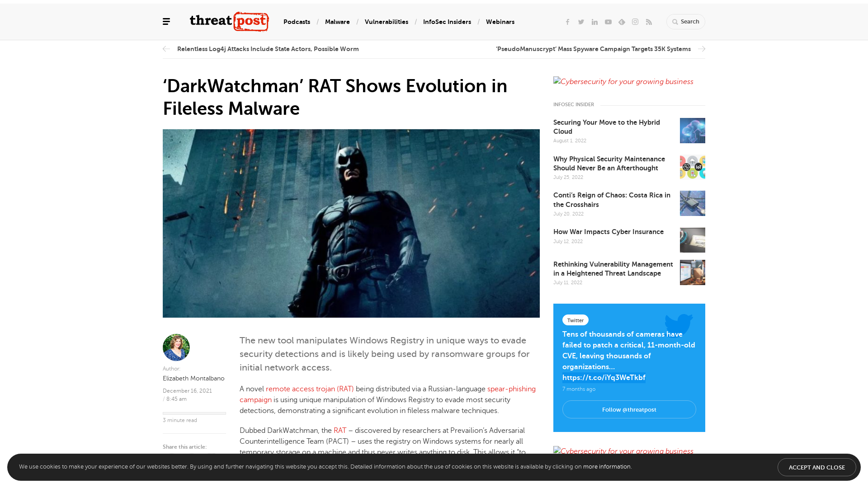Click the previous article left arrow
This screenshot has width=868, height=488.
click(x=166, y=49)
